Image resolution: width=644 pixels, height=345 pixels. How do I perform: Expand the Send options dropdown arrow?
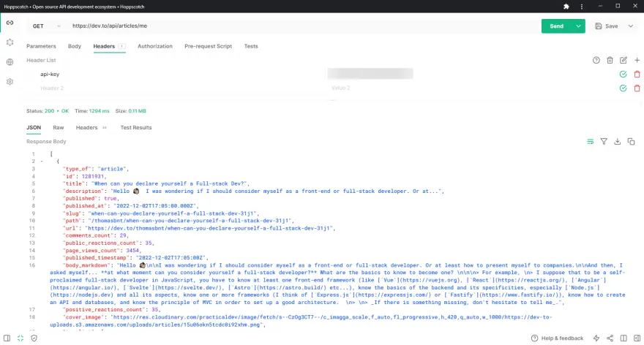[x=579, y=26]
